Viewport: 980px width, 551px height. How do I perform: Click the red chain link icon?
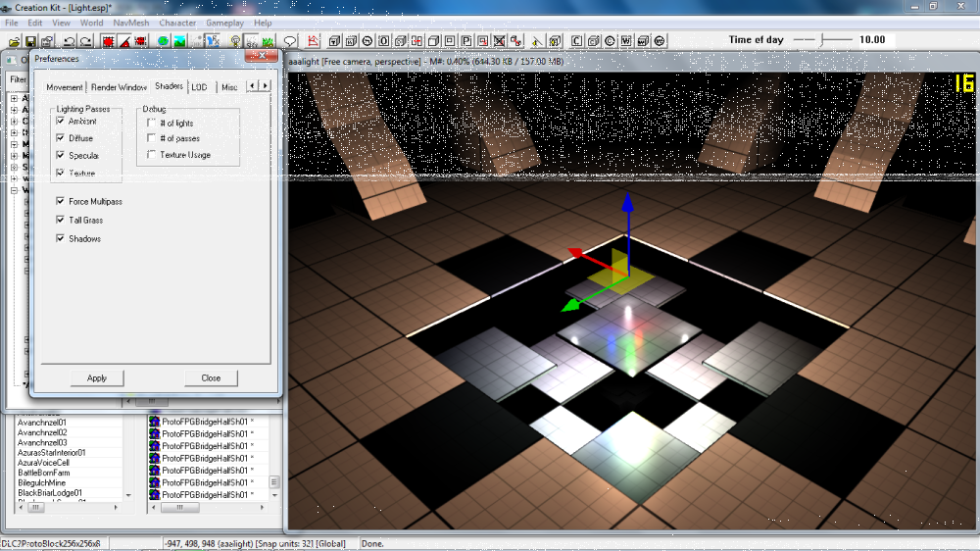coord(515,41)
